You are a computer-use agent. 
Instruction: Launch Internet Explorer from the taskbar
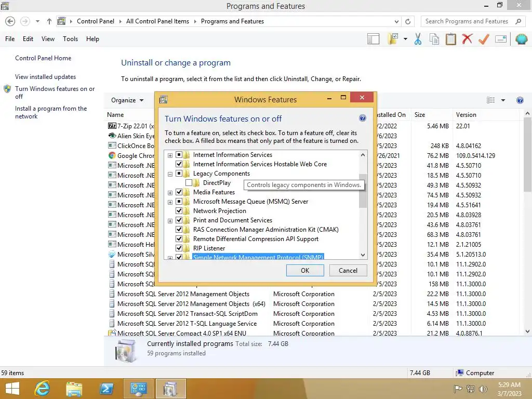click(x=42, y=389)
